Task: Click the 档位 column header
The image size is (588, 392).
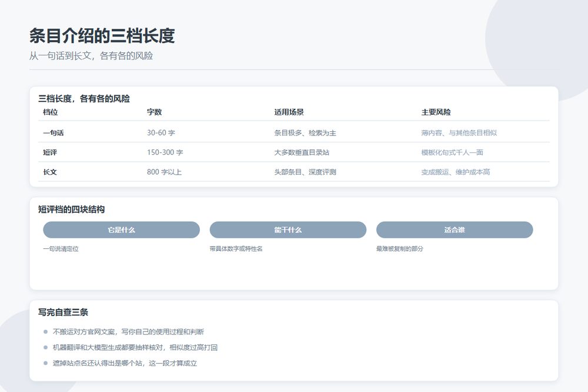Action: 50,112
